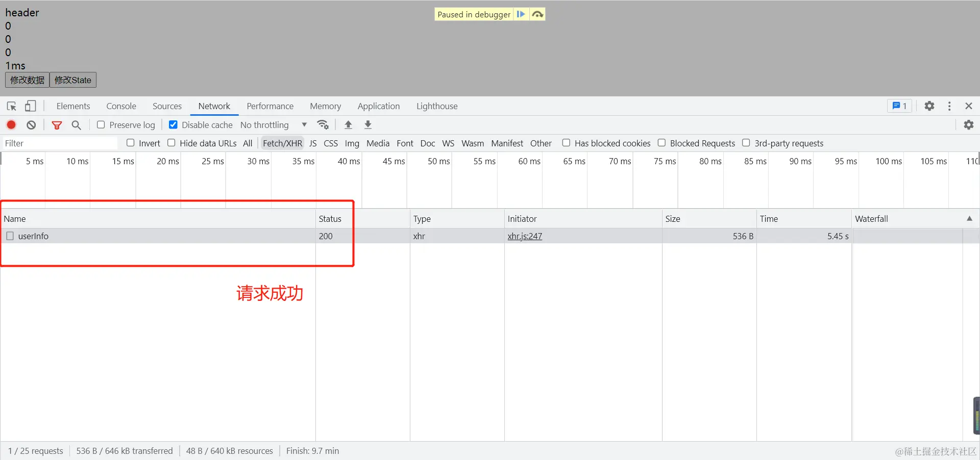This screenshot has height=460, width=980.
Task: Uncheck Disable cache checkbox
Action: coord(173,125)
